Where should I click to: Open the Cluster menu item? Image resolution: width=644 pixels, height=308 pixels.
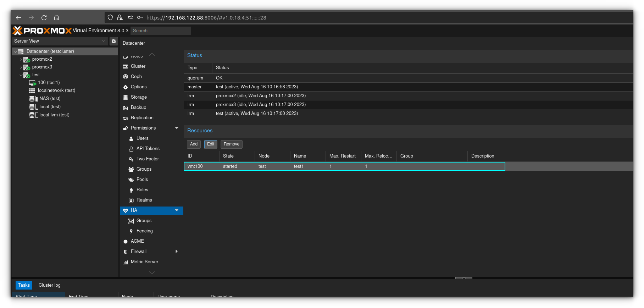(151, 66)
